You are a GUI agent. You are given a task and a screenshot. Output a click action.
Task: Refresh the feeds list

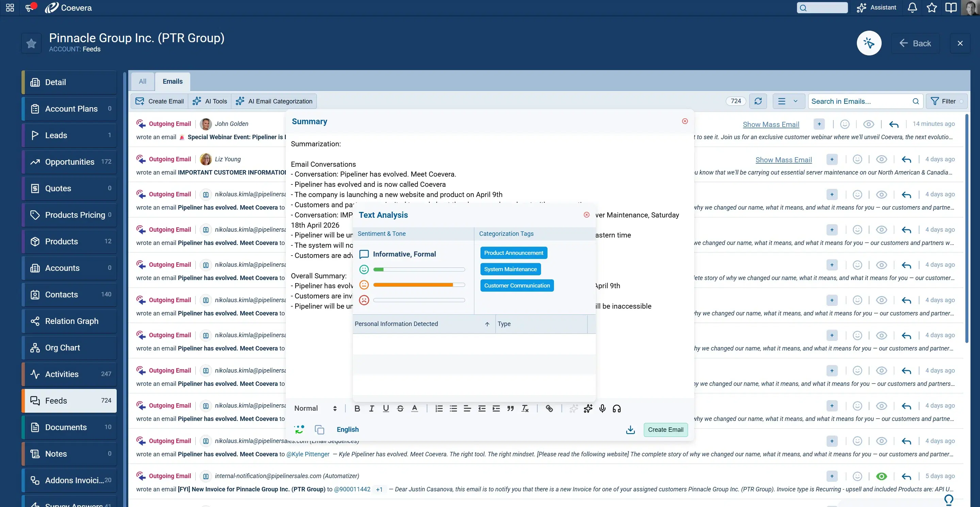(758, 101)
